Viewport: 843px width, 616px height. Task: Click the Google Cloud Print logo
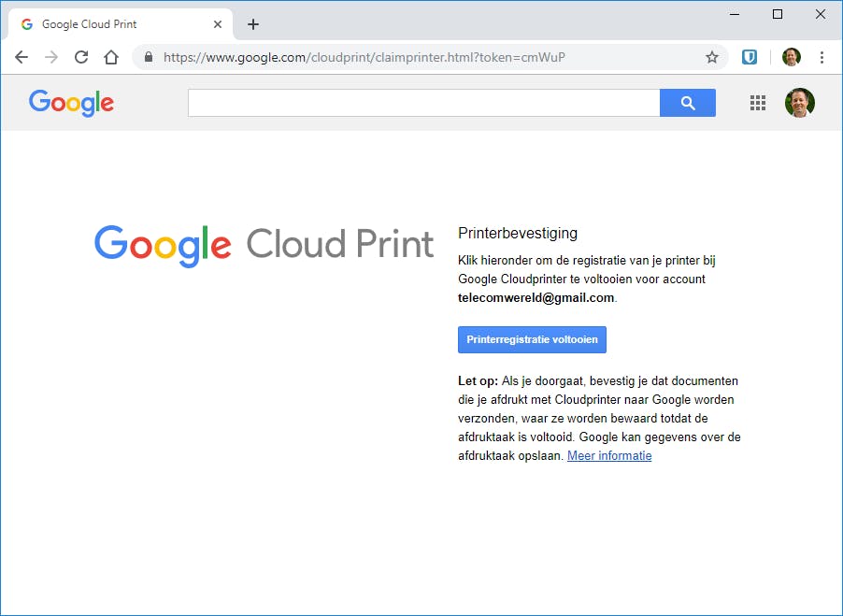tap(264, 246)
